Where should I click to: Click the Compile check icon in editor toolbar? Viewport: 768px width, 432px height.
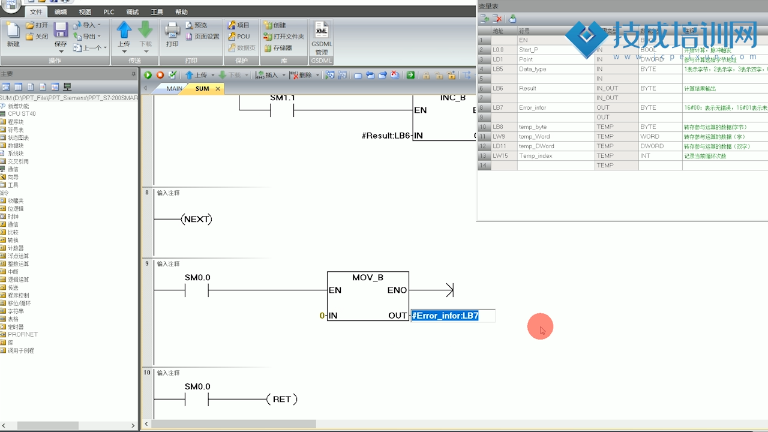[x=172, y=75]
